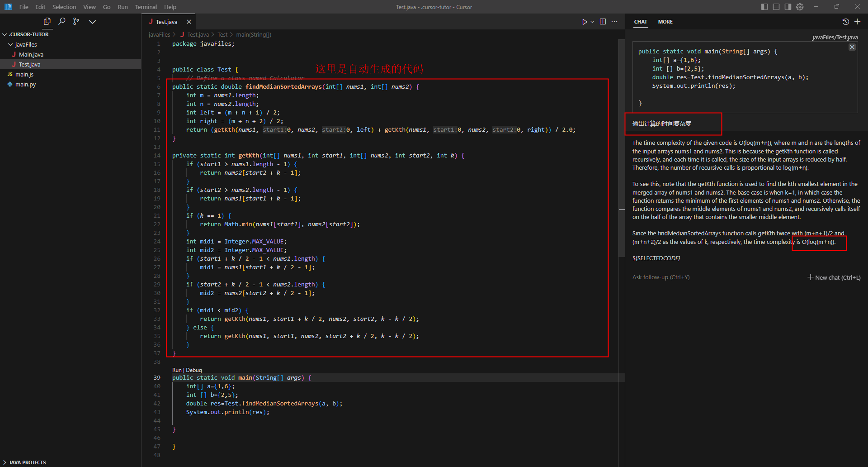Viewport: 868px width, 467px height.
Task: Click the Java icon on editor tab
Action: [151, 21]
